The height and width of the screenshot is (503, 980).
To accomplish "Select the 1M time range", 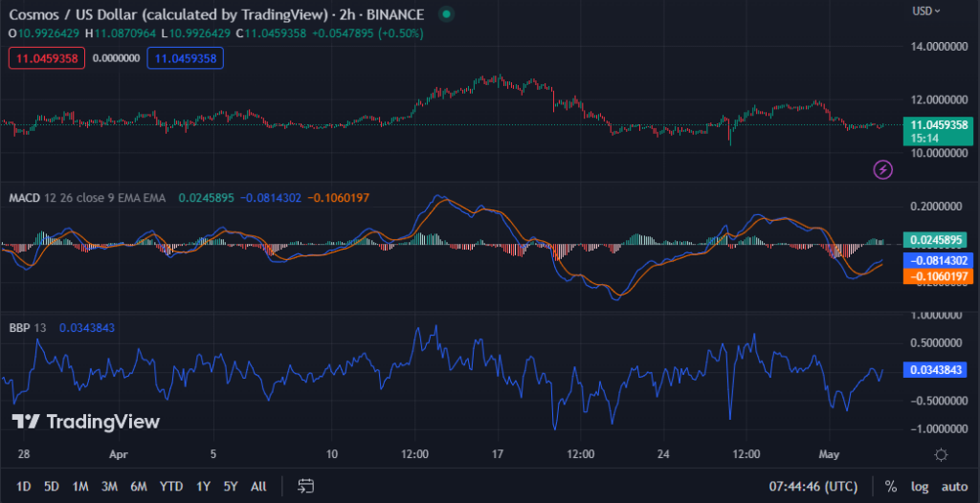I will click(x=80, y=486).
